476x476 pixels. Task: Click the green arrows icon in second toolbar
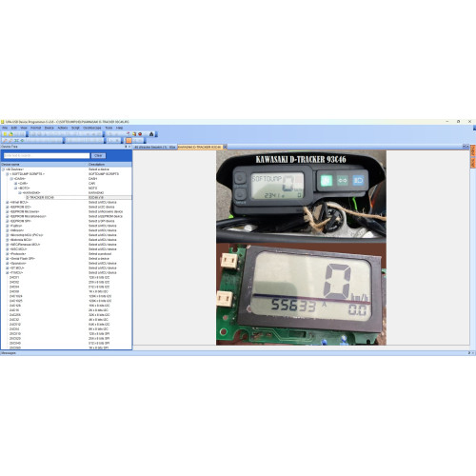(16, 140)
